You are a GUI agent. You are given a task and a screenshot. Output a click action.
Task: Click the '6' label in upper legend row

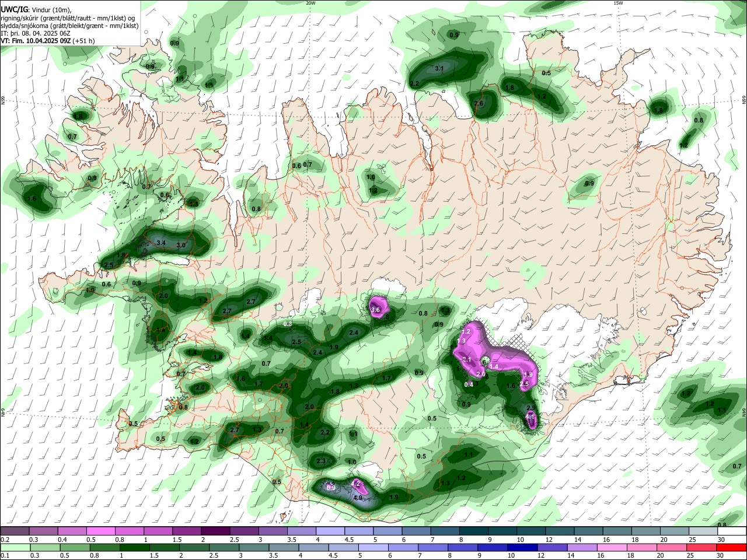(x=403, y=540)
